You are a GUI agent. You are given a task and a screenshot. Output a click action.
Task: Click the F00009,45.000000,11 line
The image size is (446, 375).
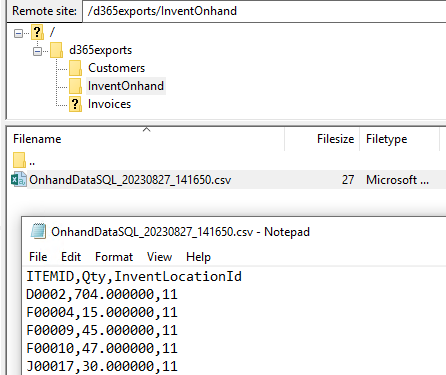tap(102, 331)
